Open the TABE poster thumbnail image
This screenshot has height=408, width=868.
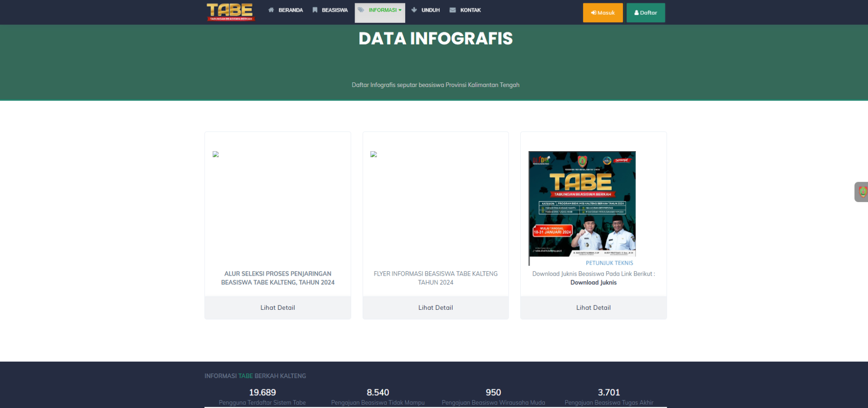click(582, 204)
